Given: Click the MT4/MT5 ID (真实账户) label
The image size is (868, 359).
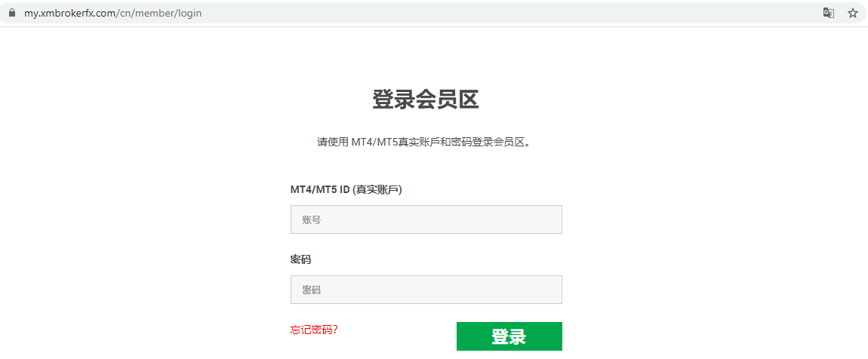Looking at the screenshot, I should coord(346,189).
